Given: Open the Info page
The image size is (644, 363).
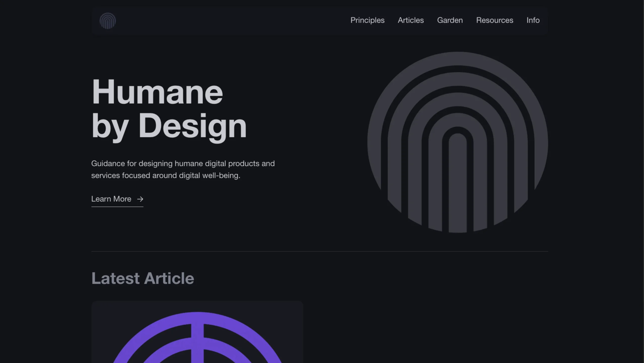Looking at the screenshot, I should 533,20.
